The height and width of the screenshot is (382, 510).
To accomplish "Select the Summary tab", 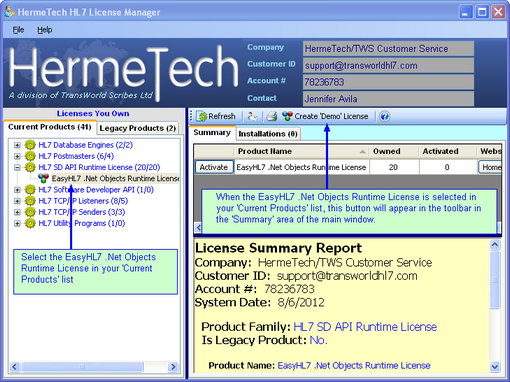I will [212, 133].
